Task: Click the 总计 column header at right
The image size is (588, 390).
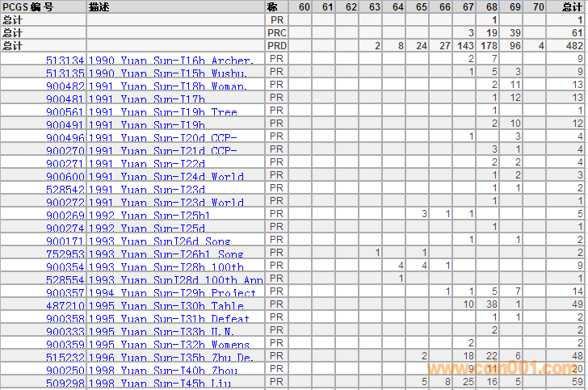Action: 571,6
